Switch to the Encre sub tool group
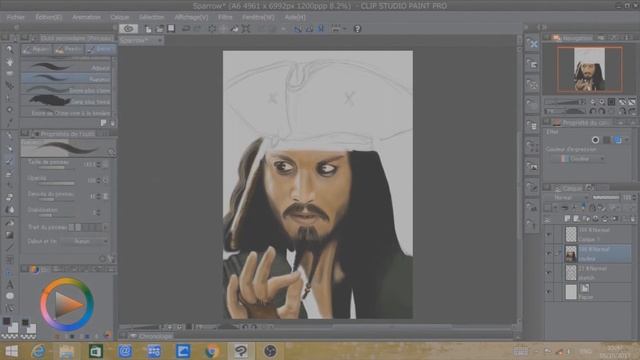 click(100, 49)
